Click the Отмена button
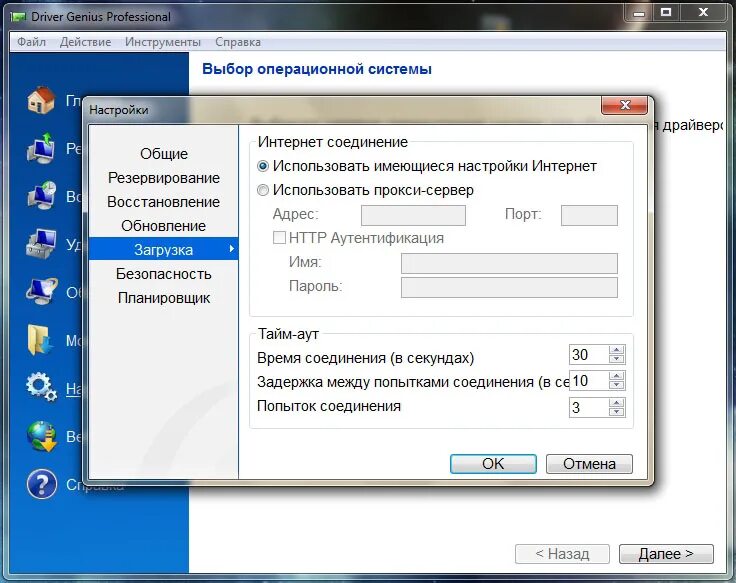The image size is (736, 583). [589, 464]
